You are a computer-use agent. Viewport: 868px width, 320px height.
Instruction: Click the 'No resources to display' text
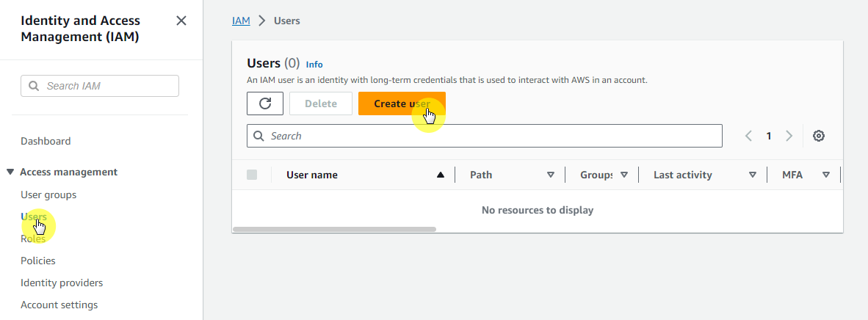pos(538,211)
